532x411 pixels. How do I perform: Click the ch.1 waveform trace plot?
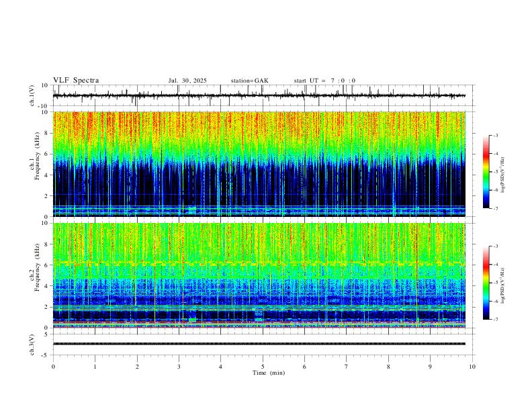click(259, 95)
